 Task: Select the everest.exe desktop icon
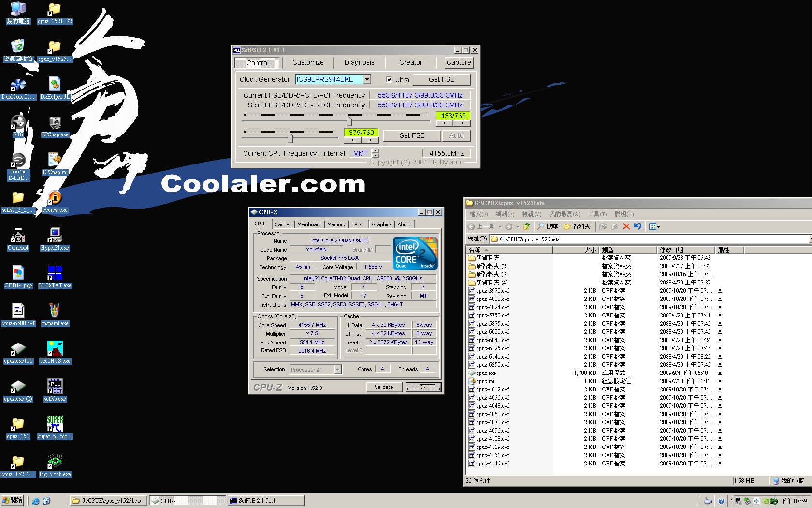click(55, 201)
